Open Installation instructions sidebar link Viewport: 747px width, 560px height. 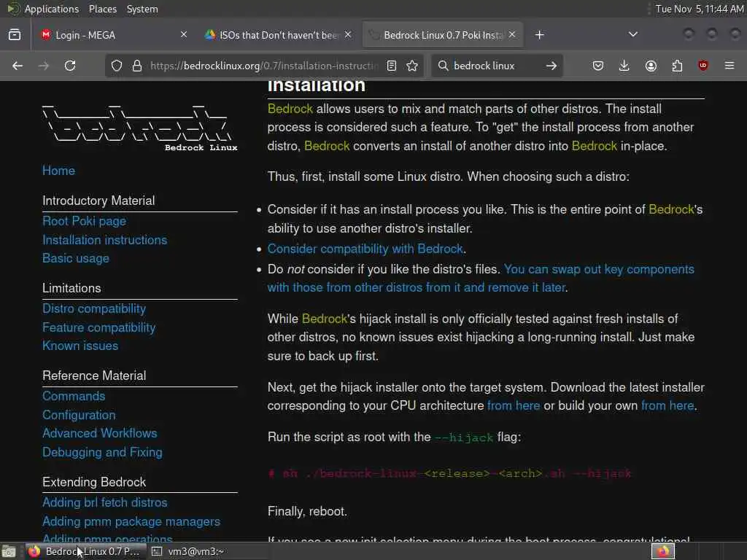click(x=105, y=240)
